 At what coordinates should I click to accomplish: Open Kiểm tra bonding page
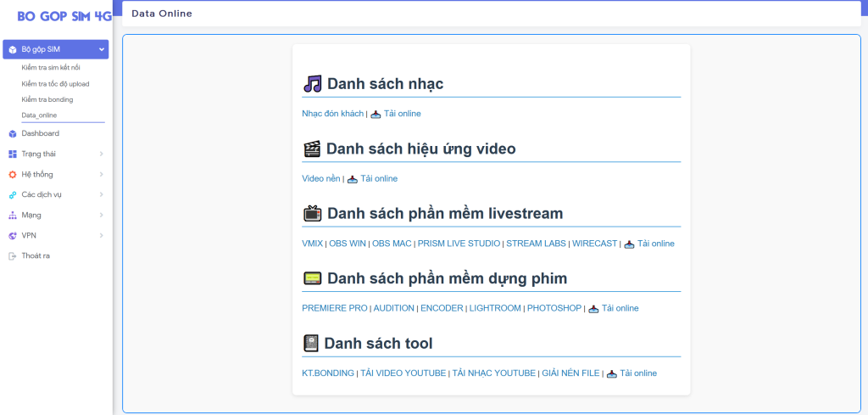coord(47,100)
